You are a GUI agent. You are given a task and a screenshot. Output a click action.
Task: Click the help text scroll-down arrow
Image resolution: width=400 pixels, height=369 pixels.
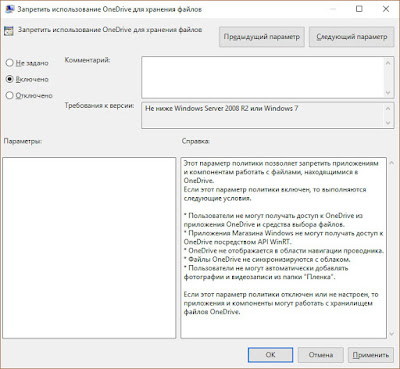(392, 334)
